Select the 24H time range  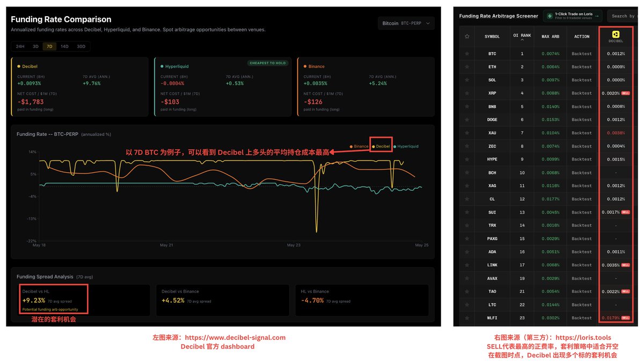tap(20, 47)
